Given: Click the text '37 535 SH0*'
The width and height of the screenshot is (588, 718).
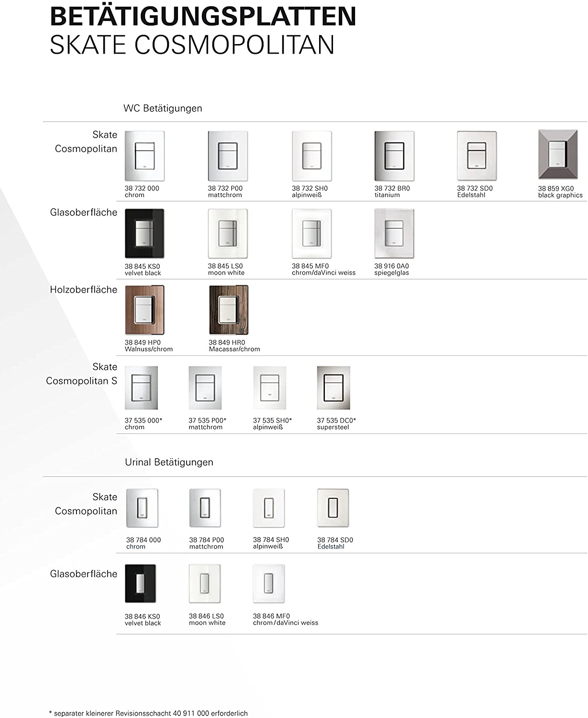Looking at the screenshot, I should pos(272,421).
